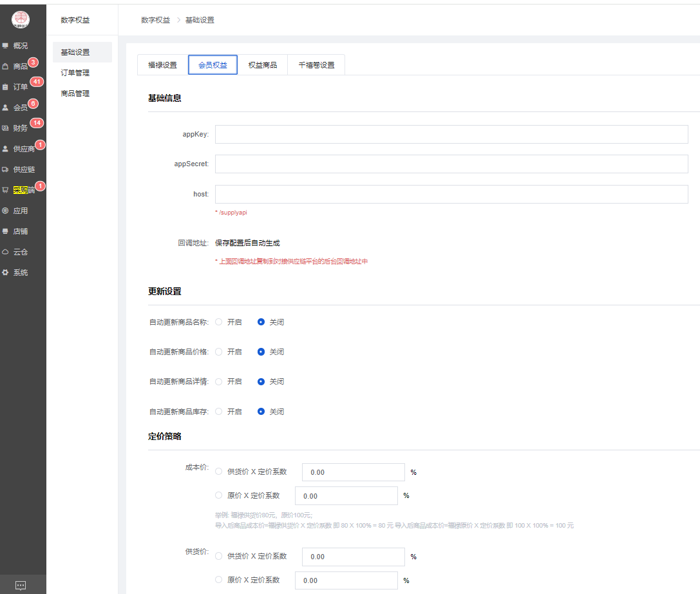The height and width of the screenshot is (594, 700).
Task: Switch to the 权益商品 tab
Action: click(263, 65)
